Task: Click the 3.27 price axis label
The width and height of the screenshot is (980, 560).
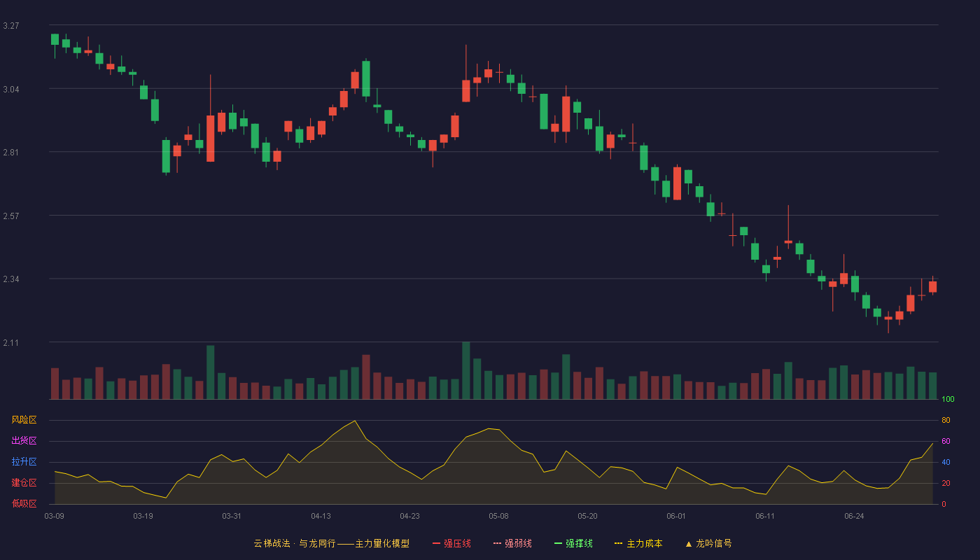Action: [11, 26]
